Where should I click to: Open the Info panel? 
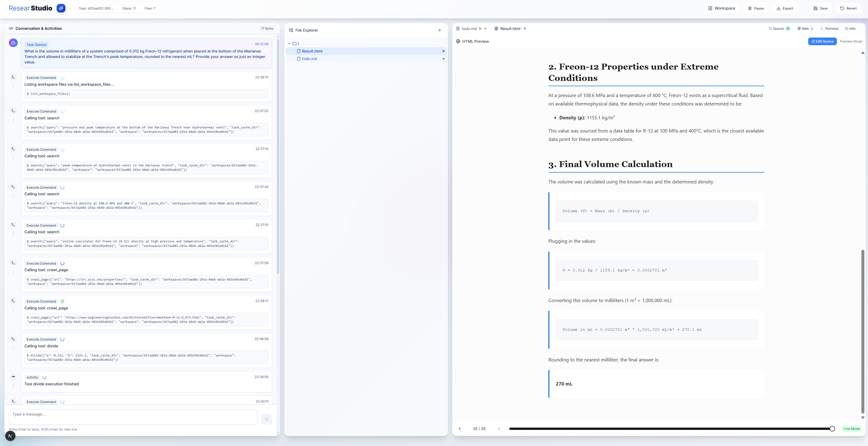[850, 29]
